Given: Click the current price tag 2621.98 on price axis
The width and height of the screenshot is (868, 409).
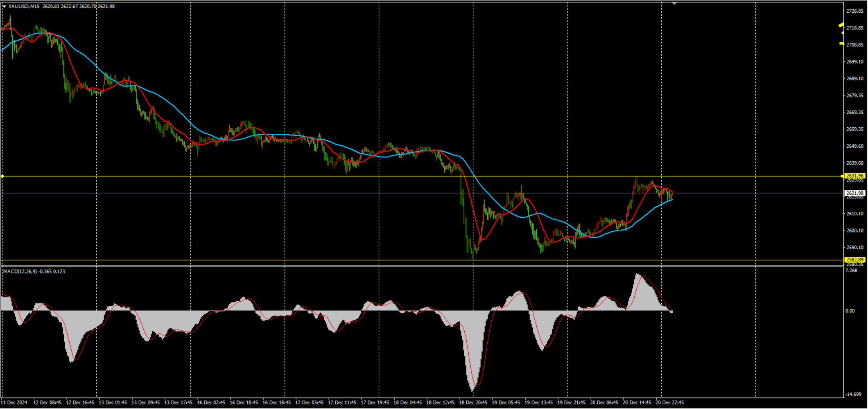Looking at the screenshot, I should [855, 193].
